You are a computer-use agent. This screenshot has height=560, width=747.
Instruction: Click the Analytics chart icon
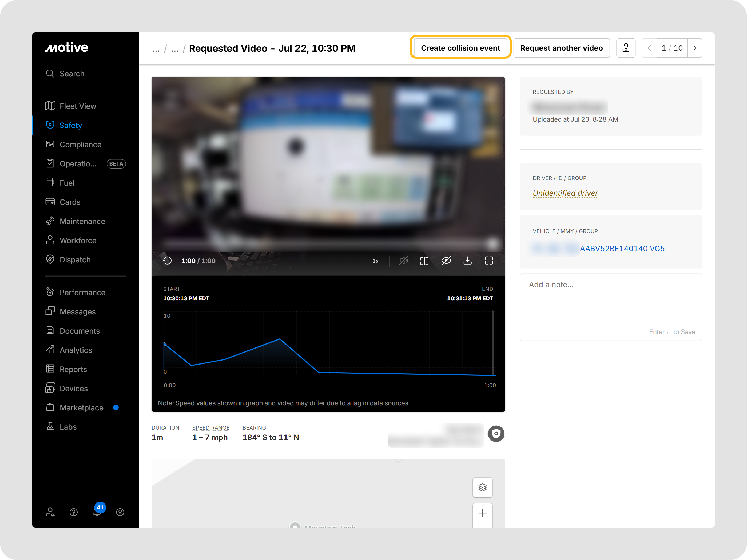[x=50, y=350]
